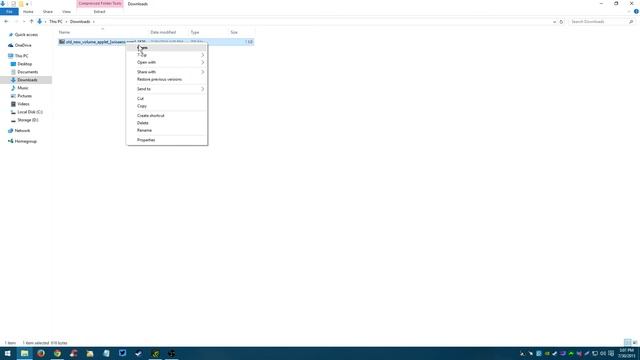Expand the Send to submenu
640x360 pixels.
click(167, 89)
